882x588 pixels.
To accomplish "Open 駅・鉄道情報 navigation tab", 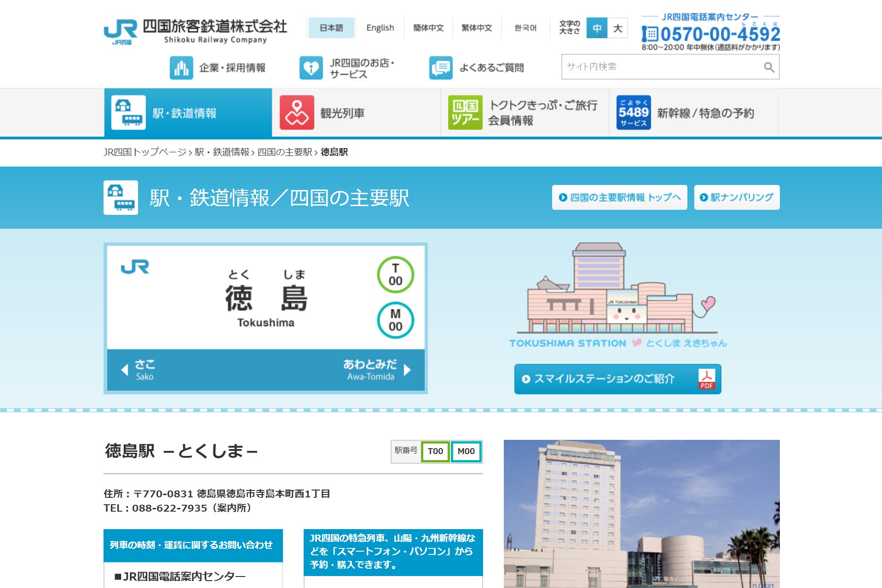I will point(188,113).
